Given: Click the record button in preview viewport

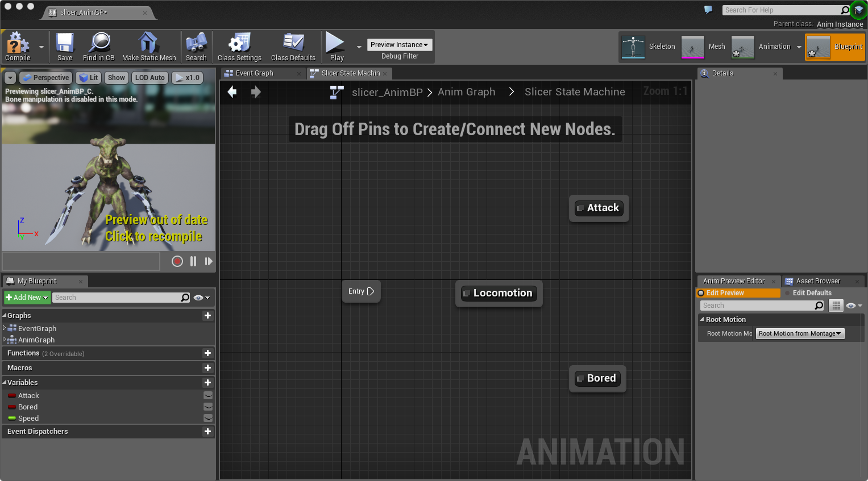Looking at the screenshot, I should (177, 261).
